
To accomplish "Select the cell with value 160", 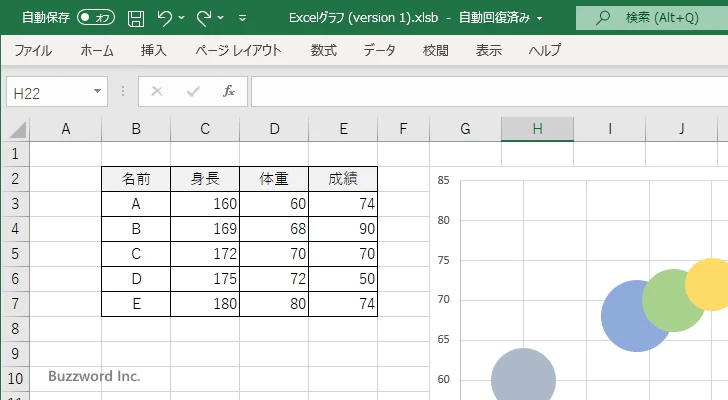I will pos(205,204).
